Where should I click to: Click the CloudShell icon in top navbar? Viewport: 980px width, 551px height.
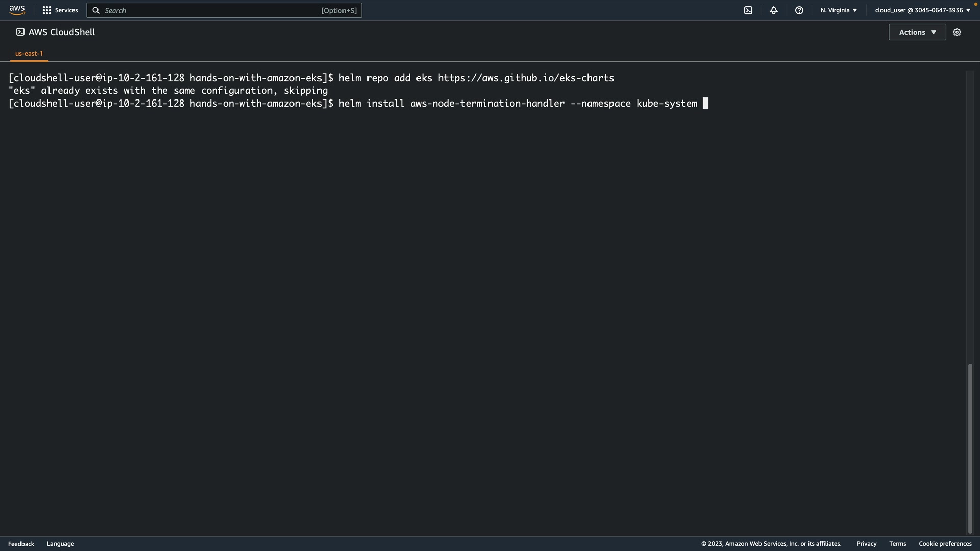coord(748,10)
